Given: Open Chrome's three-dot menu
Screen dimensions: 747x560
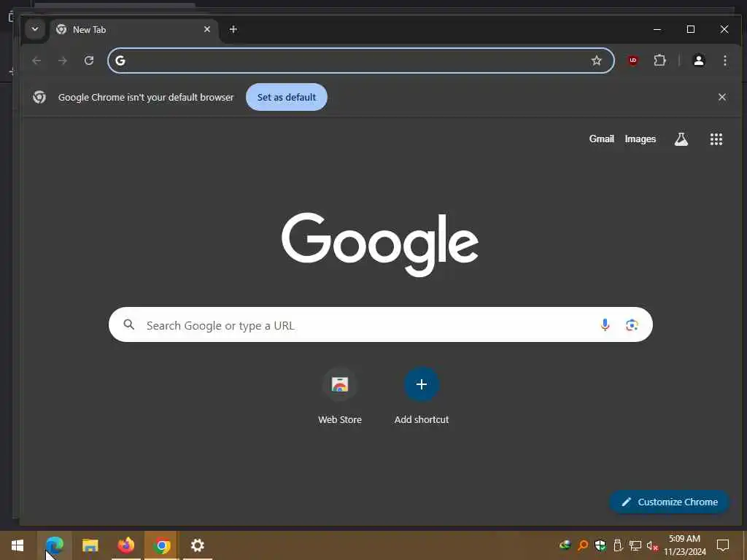Looking at the screenshot, I should (x=724, y=61).
